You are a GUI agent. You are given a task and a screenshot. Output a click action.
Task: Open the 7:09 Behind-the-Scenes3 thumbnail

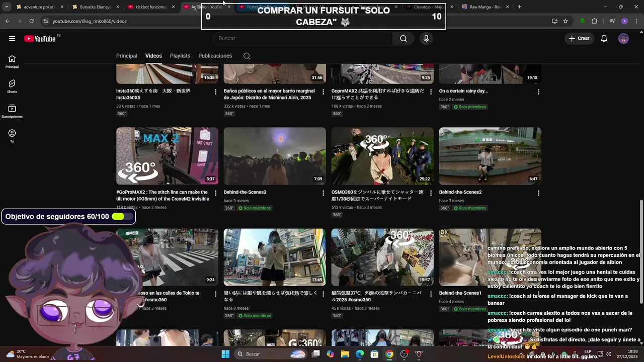pos(275,156)
